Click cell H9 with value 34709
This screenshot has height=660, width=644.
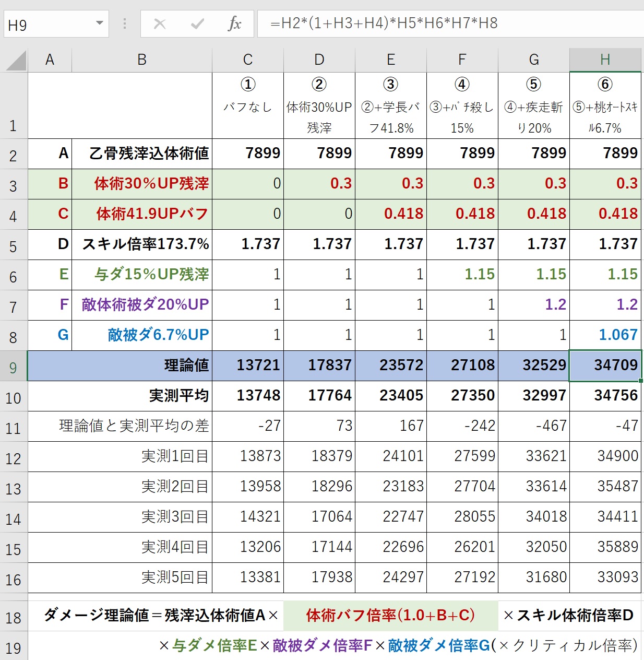tap(605, 366)
